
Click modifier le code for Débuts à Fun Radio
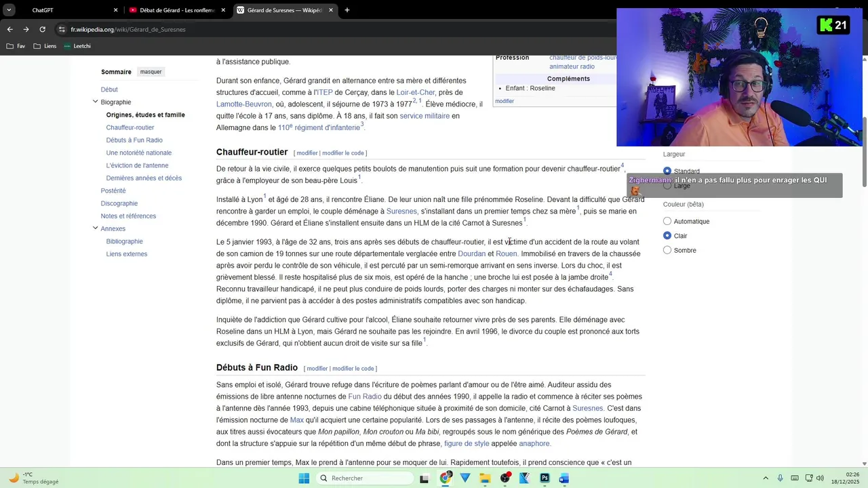click(x=353, y=369)
